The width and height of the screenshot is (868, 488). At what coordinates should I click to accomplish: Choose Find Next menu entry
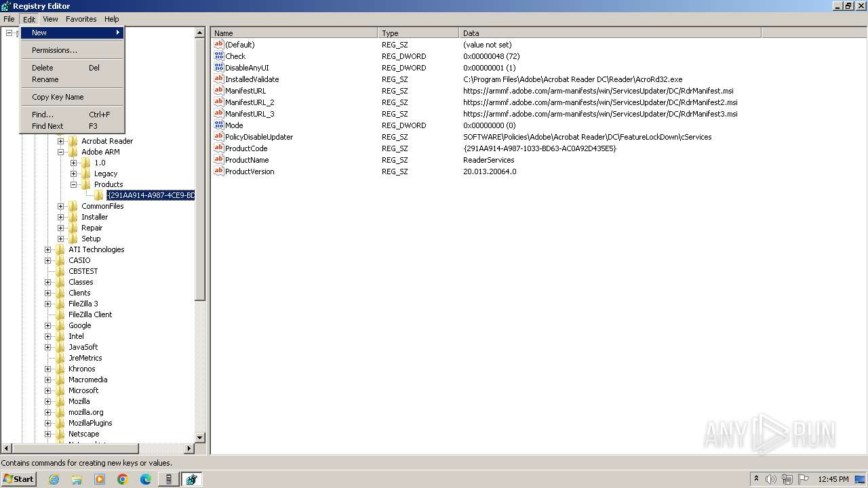coord(72,126)
